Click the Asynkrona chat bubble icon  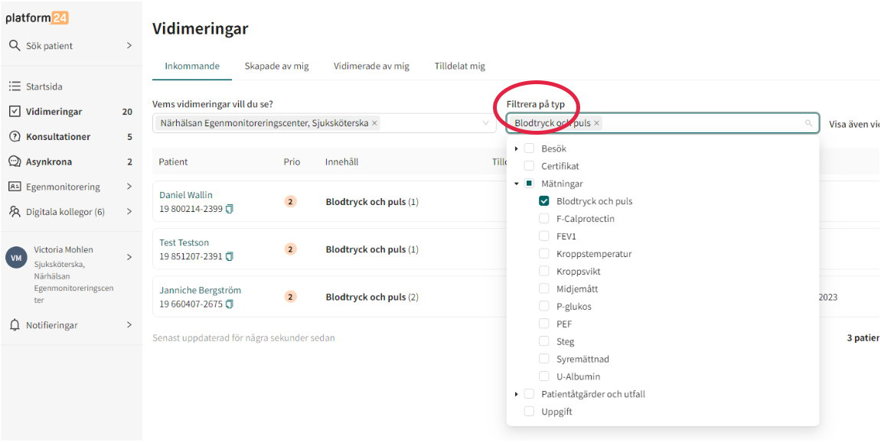(14, 161)
